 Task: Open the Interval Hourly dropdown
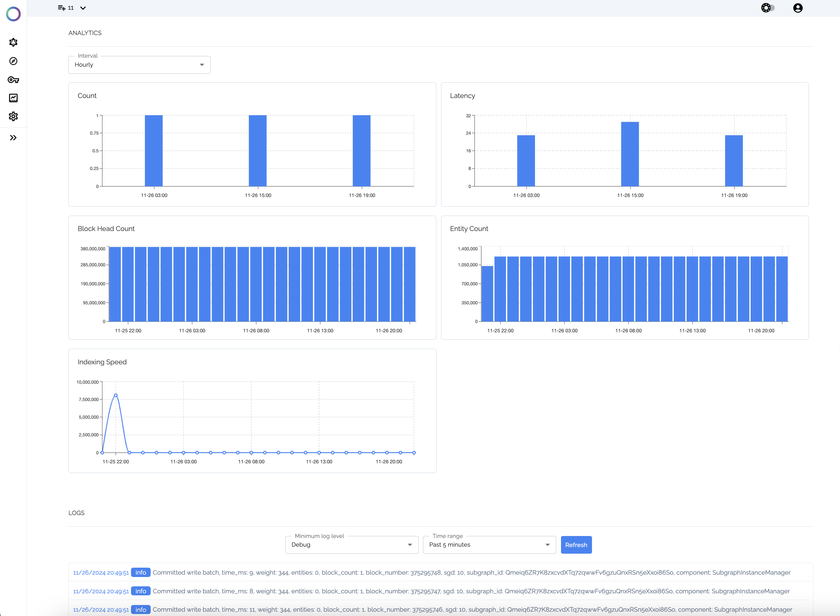click(139, 65)
